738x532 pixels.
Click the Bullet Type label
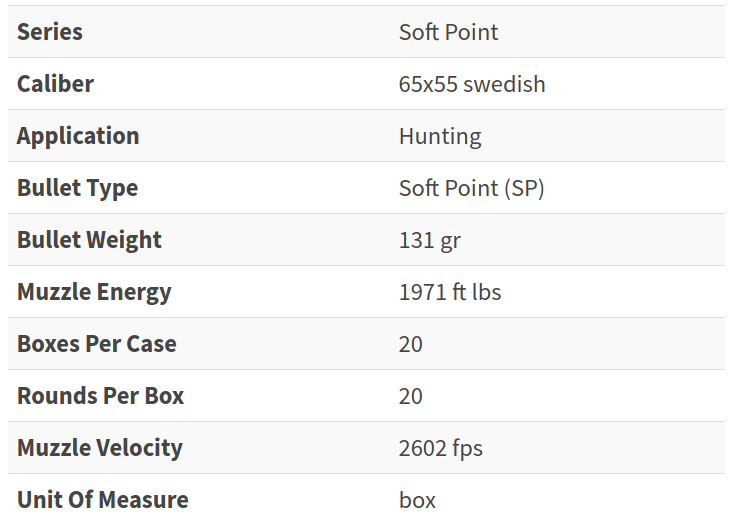(78, 188)
